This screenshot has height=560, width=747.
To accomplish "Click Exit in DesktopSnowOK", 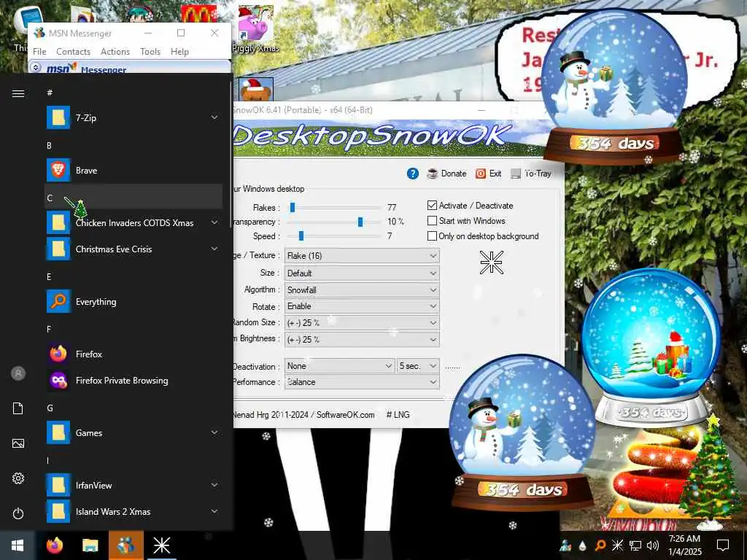I will pyautogui.click(x=489, y=174).
